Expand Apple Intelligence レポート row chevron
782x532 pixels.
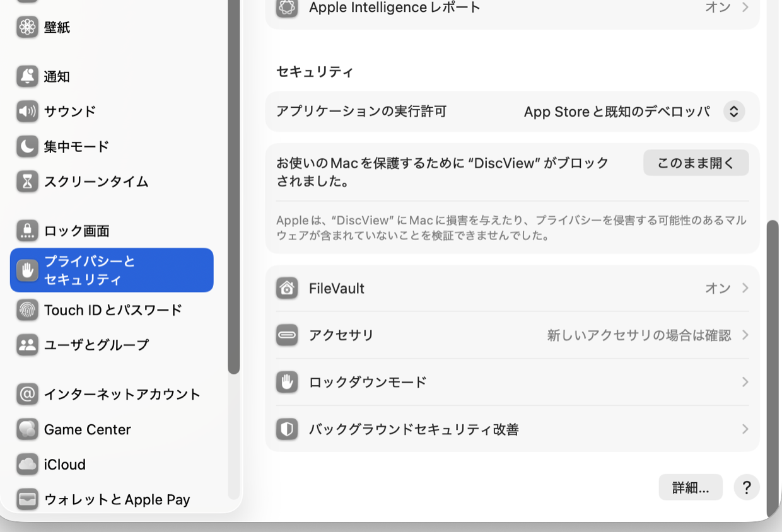[745, 8]
